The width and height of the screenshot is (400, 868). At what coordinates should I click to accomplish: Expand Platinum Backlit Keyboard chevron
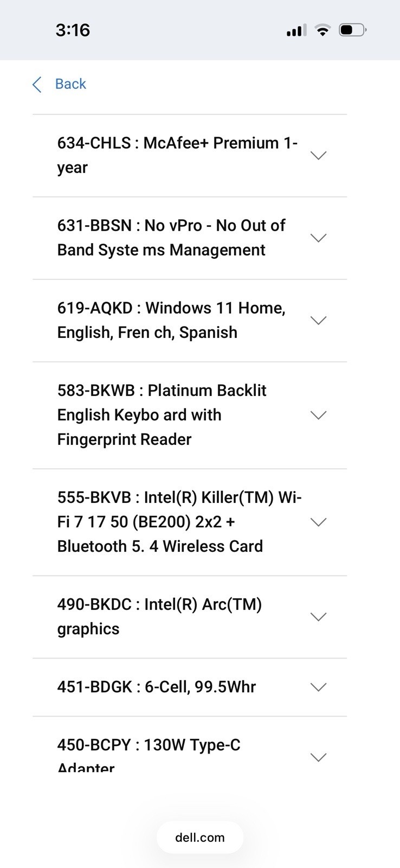[318, 415]
